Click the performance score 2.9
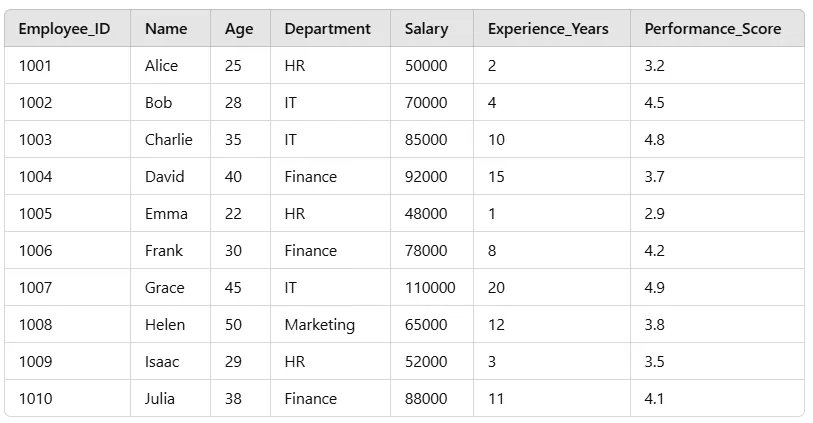Image resolution: width=813 pixels, height=423 pixels. (x=654, y=214)
